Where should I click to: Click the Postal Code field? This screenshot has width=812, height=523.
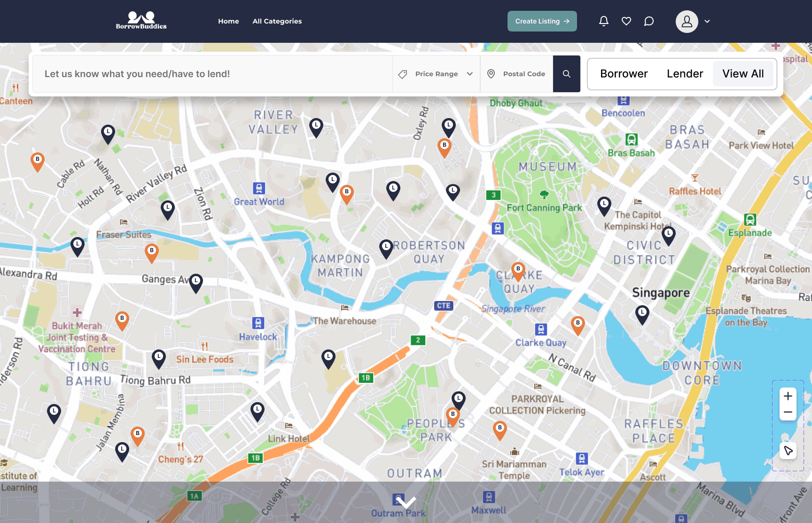tap(517, 74)
